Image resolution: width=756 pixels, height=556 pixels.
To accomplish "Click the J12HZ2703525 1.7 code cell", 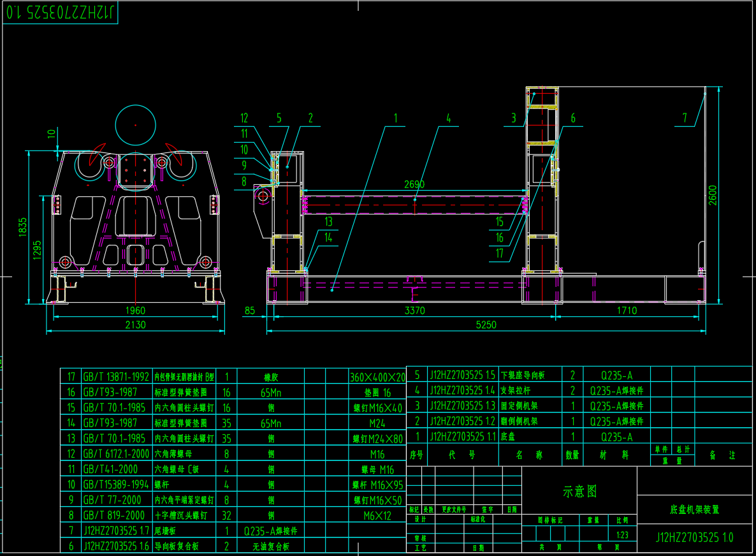I will 116,531.
